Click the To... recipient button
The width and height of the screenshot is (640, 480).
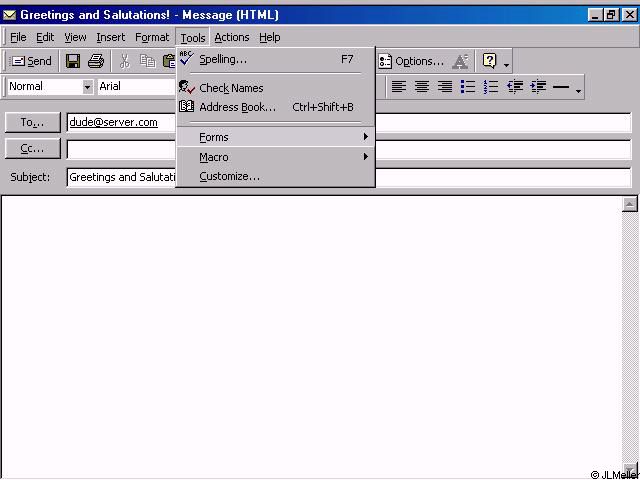[x=33, y=123]
